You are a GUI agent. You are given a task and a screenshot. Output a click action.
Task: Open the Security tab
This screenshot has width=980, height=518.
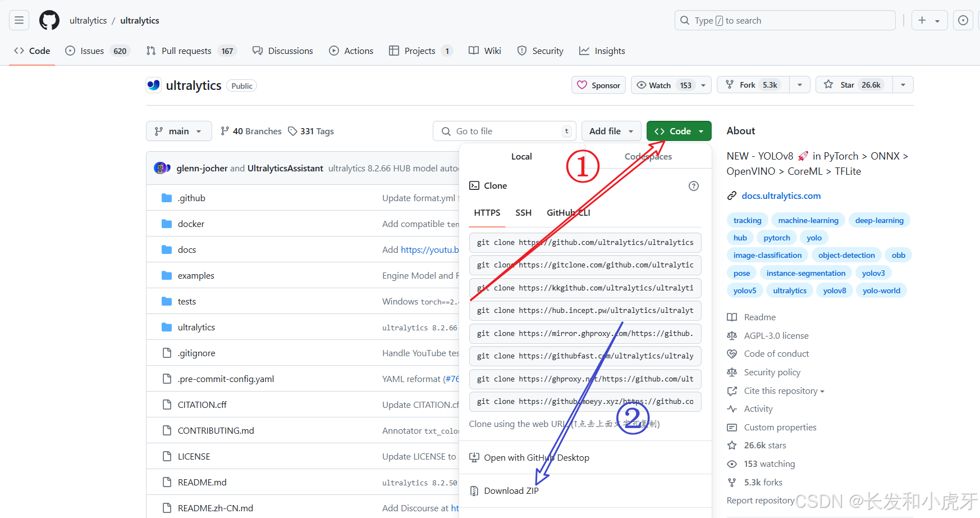541,51
